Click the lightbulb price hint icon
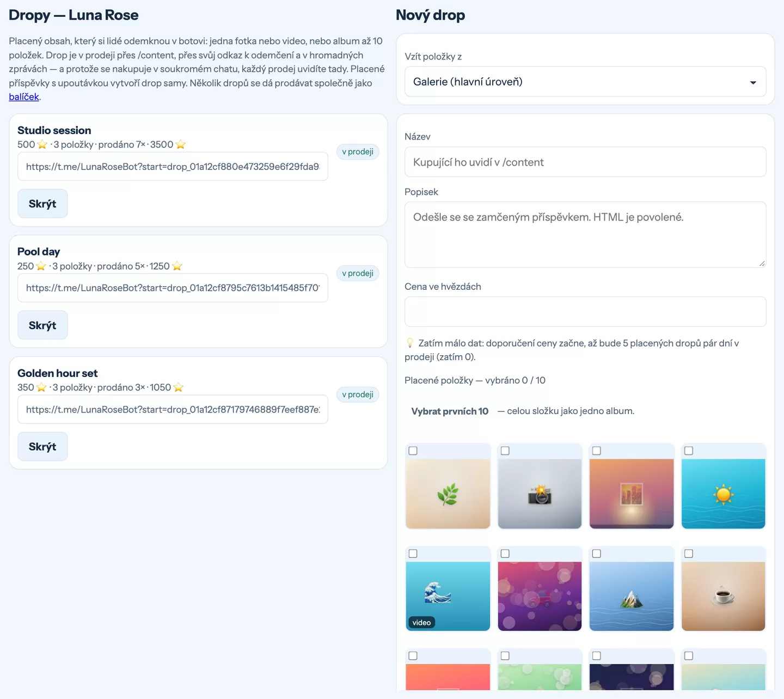The width and height of the screenshot is (784, 699). (x=410, y=343)
